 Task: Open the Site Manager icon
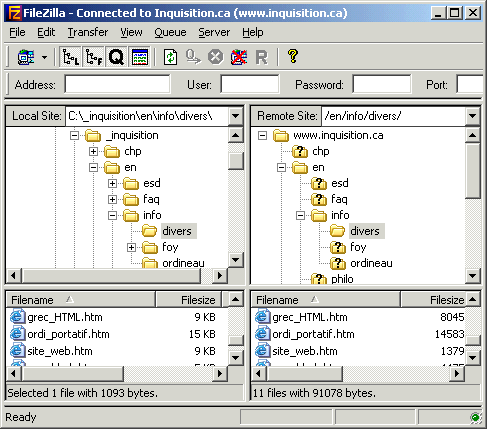[x=26, y=57]
